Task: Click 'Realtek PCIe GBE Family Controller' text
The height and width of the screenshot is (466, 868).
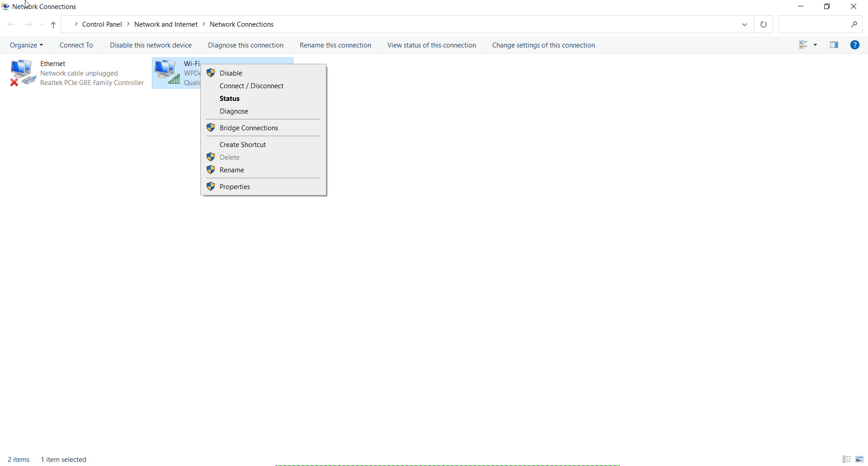Action: [x=92, y=83]
